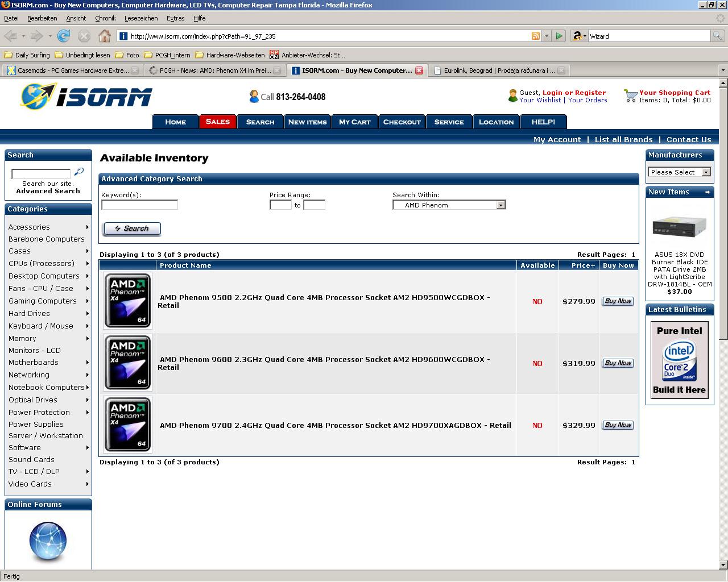The width and height of the screenshot is (728, 582).
Task: Open the Advanced Search link in sidebar
Action: (x=48, y=191)
